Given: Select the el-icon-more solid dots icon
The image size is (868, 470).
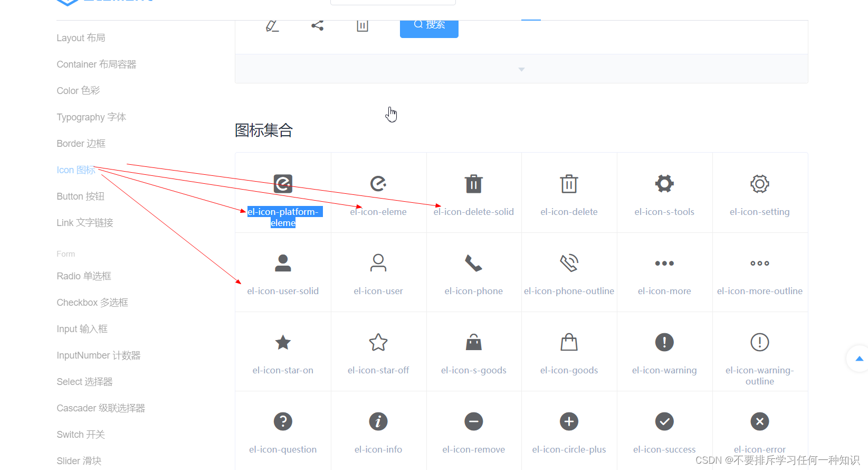Looking at the screenshot, I should click(664, 263).
